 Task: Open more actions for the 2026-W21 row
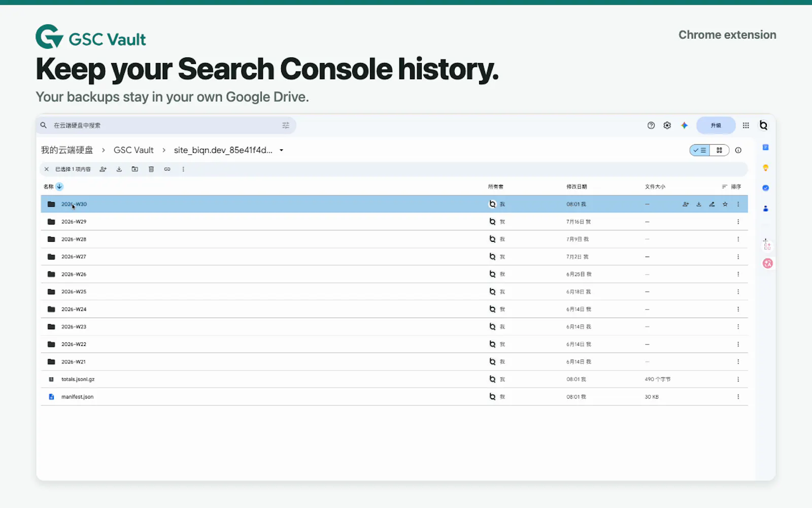(738, 362)
